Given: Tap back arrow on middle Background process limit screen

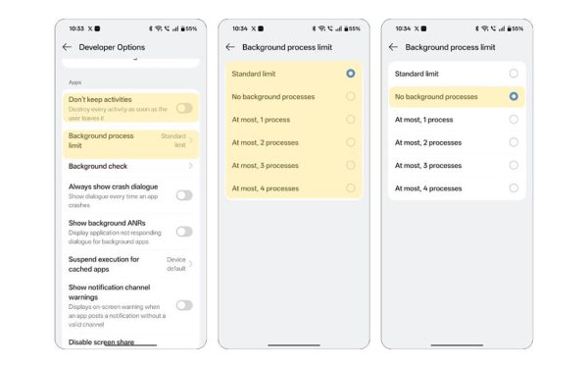Looking at the screenshot, I should pos(230,47).
